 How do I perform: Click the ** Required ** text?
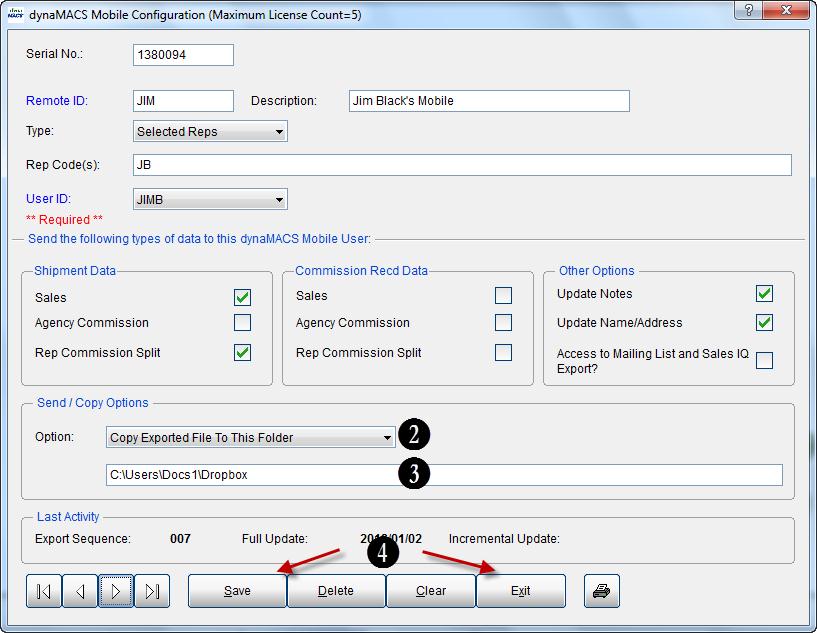(65, 219)
